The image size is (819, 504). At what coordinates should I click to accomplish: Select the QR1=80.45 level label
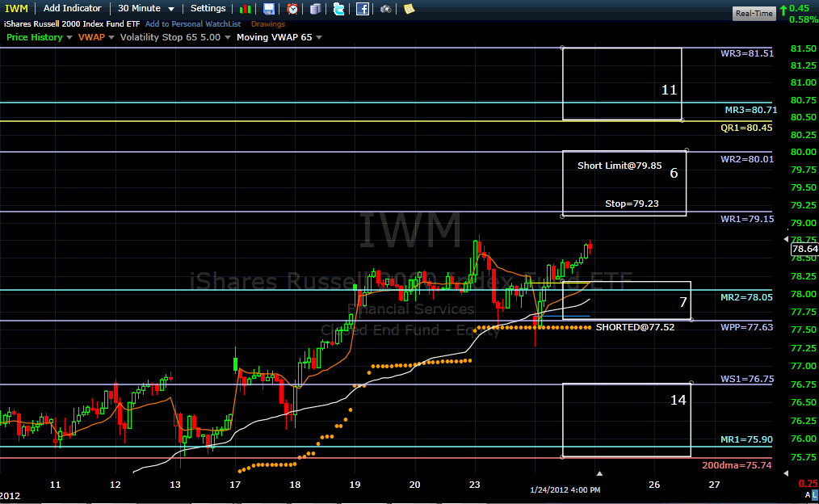[746, 128]
